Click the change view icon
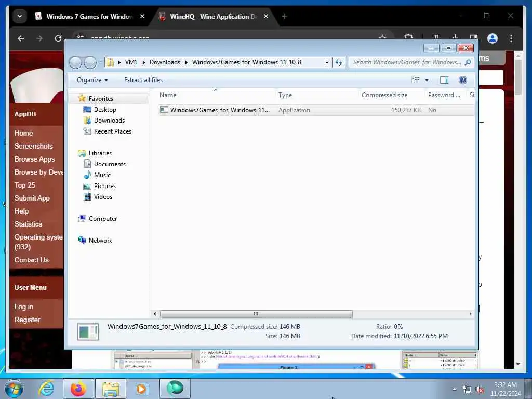532x399 pixels. tap(416, 80)
